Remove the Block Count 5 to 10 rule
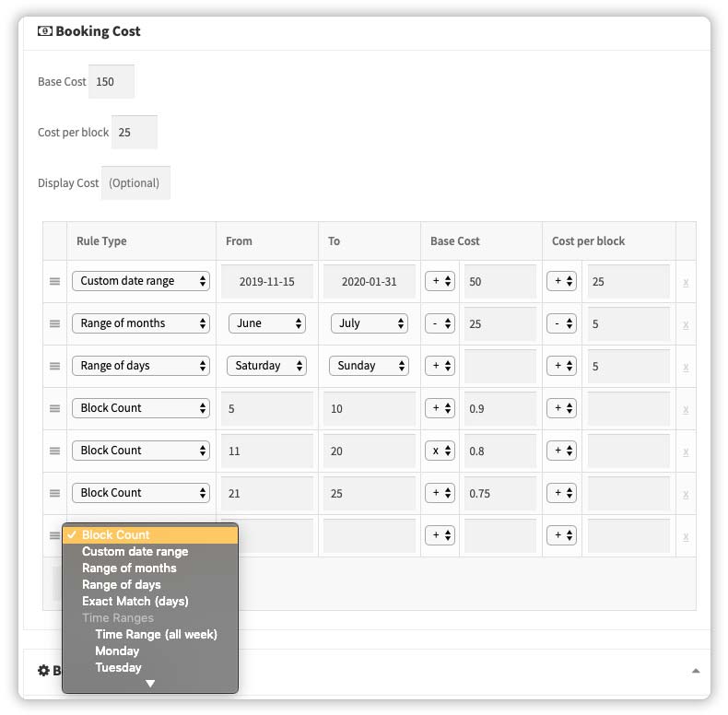The image size is (728, 715). [x=686, y=409]
